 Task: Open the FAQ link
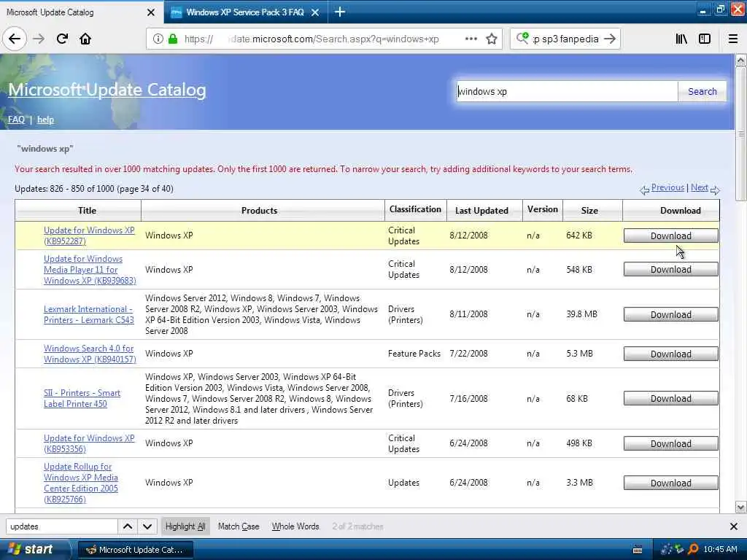pyautogui.click(x=16, y=120)
